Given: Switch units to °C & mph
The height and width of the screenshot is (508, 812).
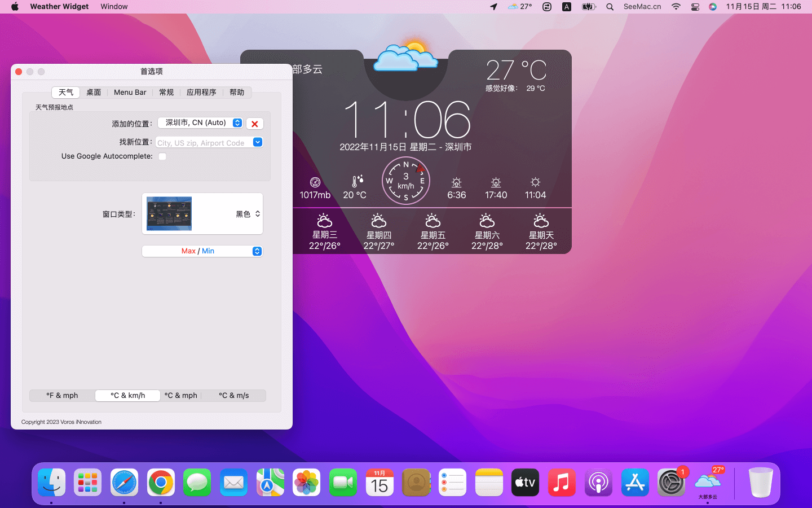Looking at the screenshot, I should (181, 396).
